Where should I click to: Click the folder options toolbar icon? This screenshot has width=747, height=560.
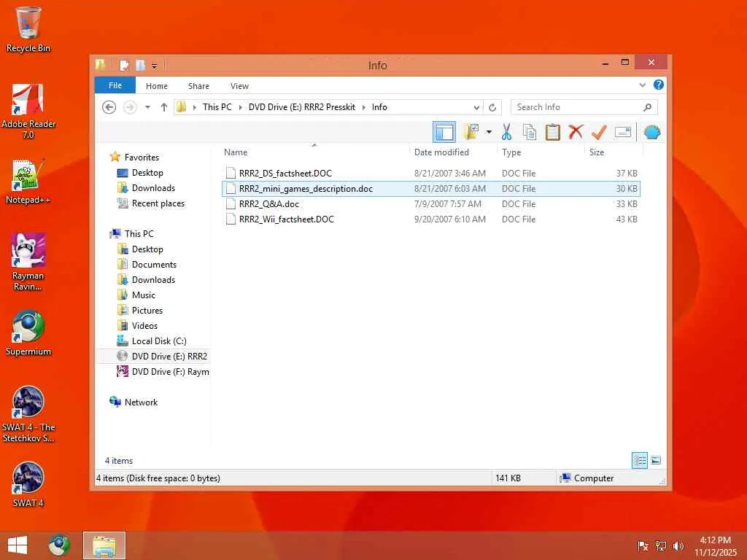(471, 132)
